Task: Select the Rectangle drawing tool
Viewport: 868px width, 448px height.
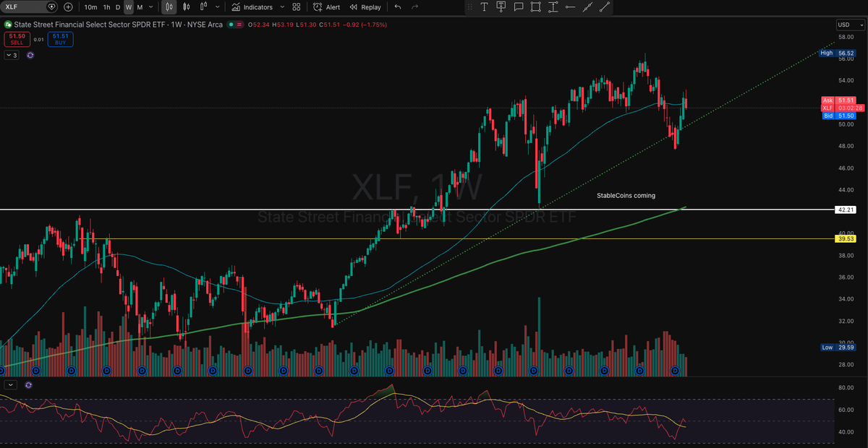Action: tap(535, 7)
